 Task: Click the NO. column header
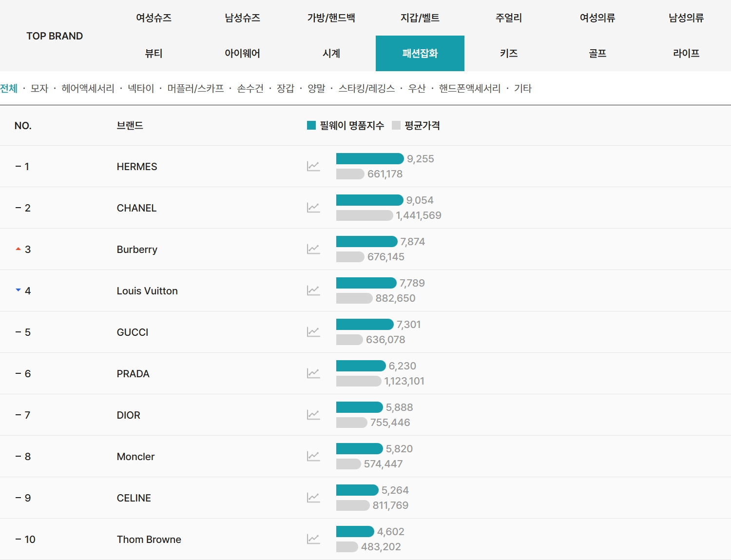[23, 126]
